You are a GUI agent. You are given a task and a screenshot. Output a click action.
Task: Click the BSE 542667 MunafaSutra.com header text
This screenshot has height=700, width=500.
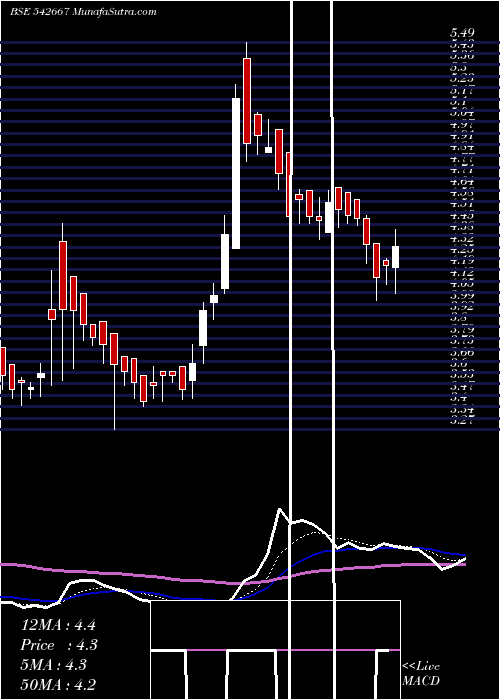tap(83, 12)
